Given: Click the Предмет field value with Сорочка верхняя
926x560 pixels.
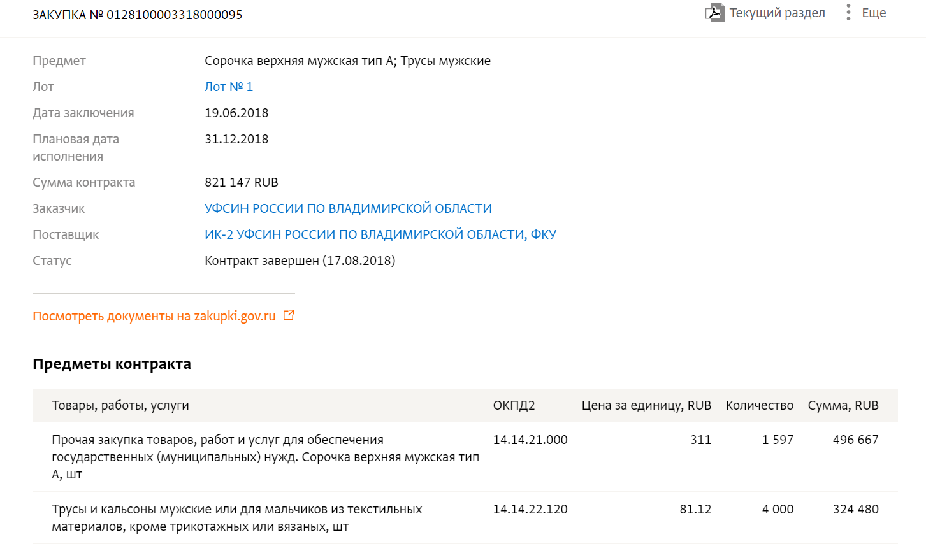Looking at the screenshot, I should pyautogui.click(x=347, y=61).
